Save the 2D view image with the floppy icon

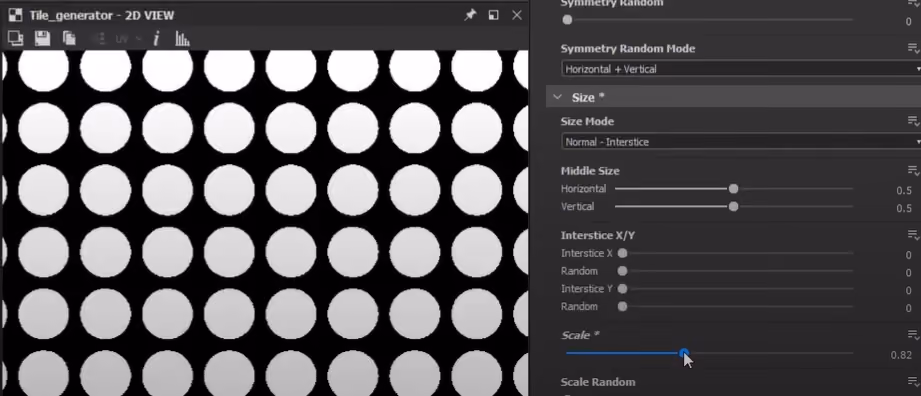42,39
